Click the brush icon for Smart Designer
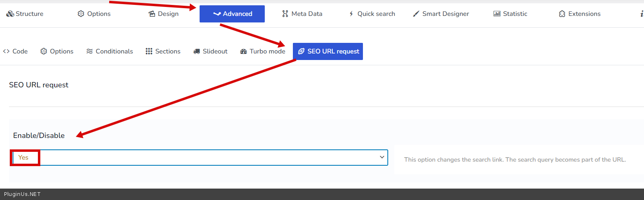 (x=416, y=14)
